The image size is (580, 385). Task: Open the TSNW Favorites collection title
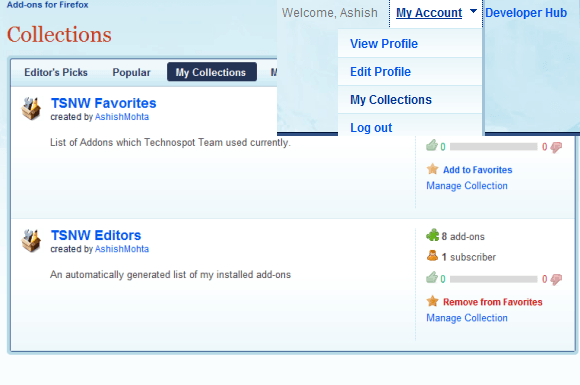point(103,103)
